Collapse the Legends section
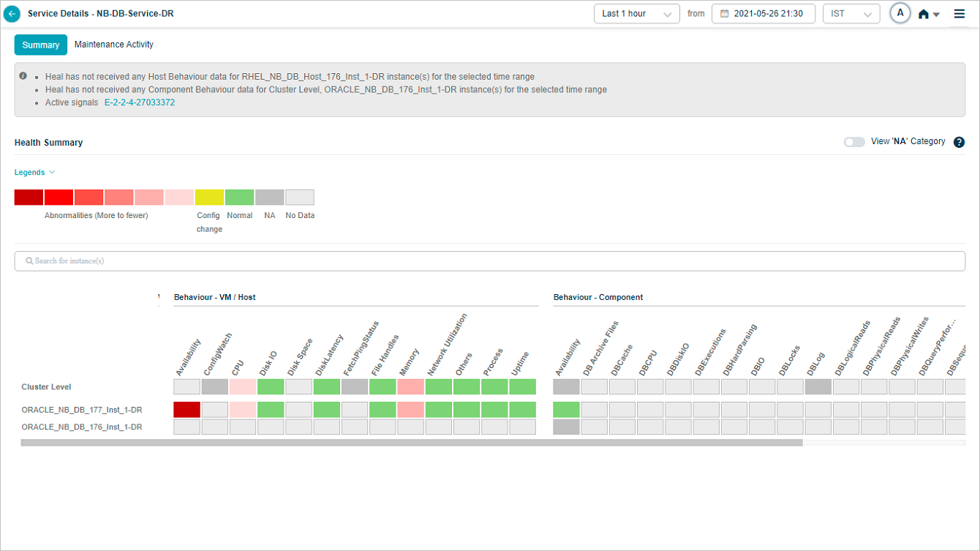 (x=34, y=173)
